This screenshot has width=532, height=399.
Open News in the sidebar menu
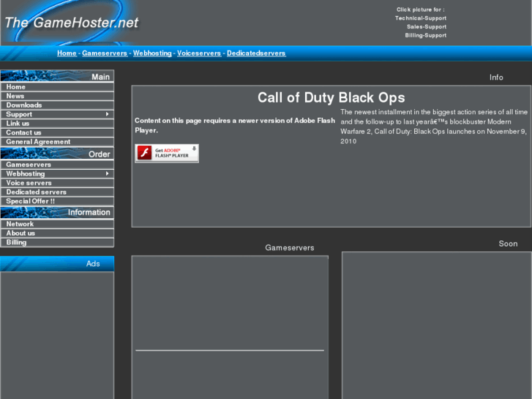click(x=57, y=96)
